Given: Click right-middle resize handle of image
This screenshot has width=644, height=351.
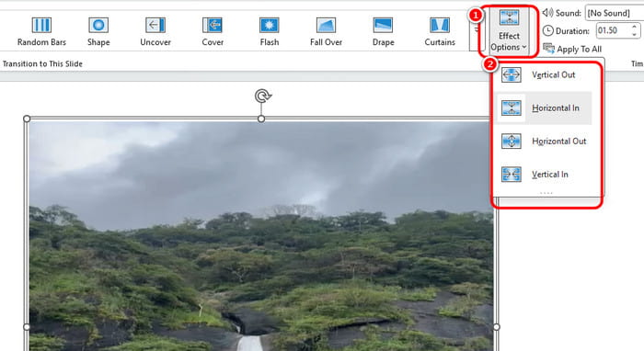Looking at the screenshot, I should [497, 327].
